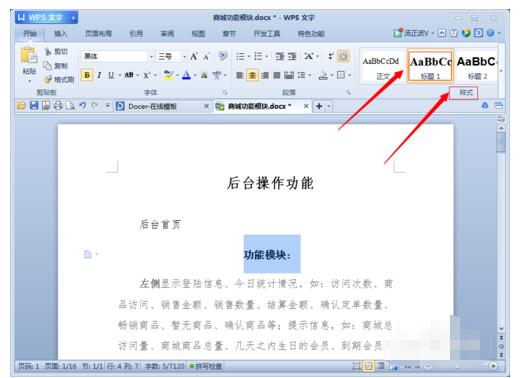Apply strikethrough AB formatting
This screenshot has width=521, height=378.
(129, 75)
